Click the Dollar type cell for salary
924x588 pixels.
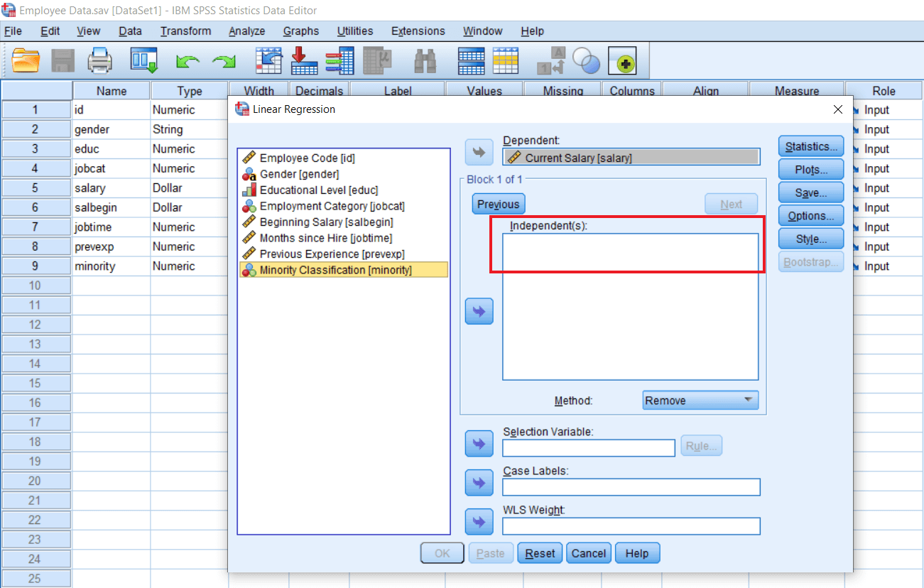click(x=188, y=187)
